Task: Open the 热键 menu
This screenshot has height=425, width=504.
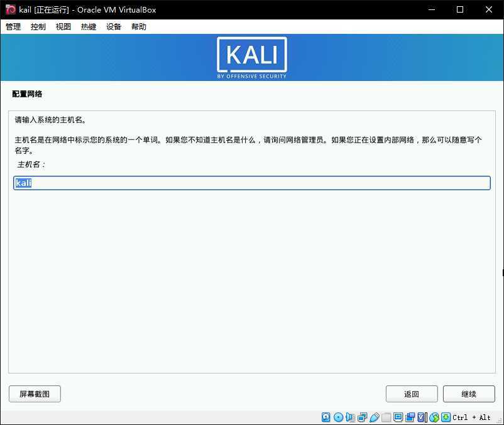Action: click(89, 26)
